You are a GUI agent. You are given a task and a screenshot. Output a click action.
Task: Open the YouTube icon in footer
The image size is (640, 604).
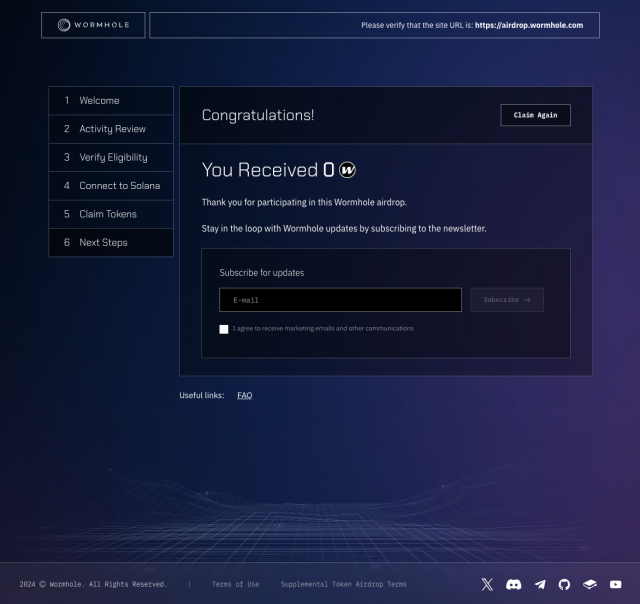616,584
